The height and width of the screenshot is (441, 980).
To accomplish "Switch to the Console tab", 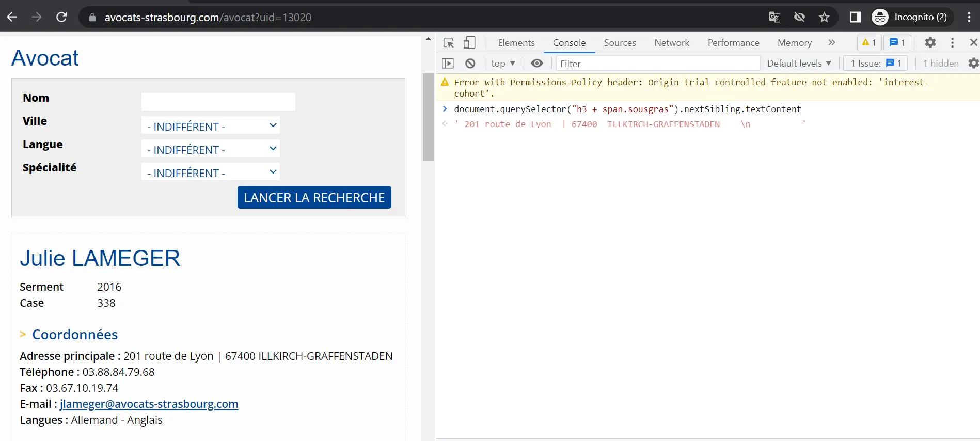I will coord(569,43).
